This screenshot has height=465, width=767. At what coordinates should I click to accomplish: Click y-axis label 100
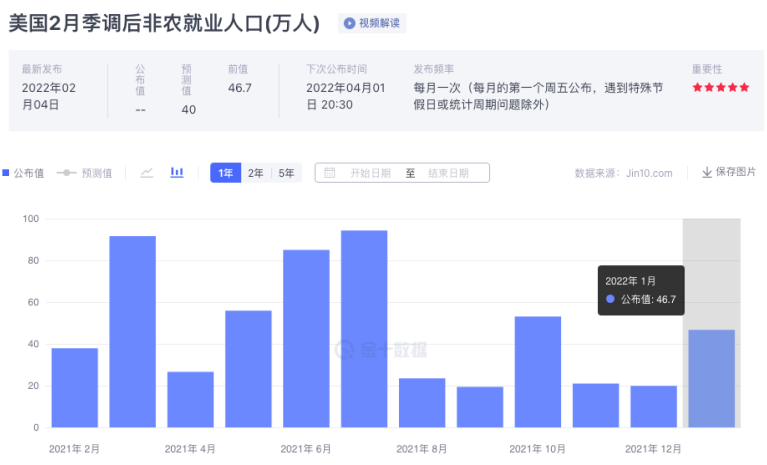[31, 219]
